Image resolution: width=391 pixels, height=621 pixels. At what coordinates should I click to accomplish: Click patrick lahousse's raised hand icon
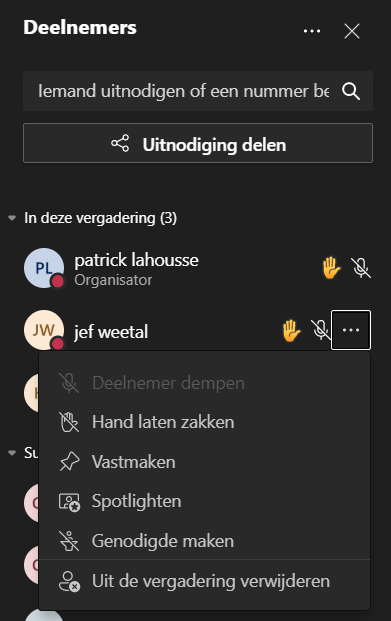331,268
